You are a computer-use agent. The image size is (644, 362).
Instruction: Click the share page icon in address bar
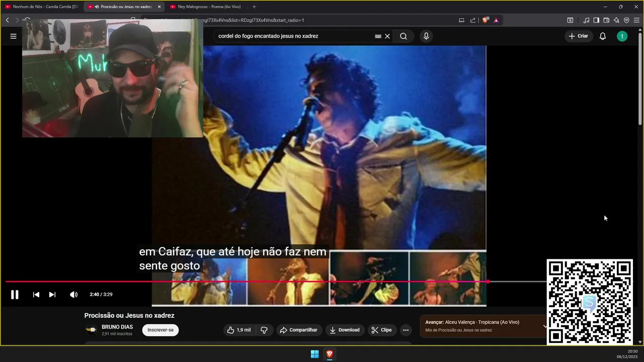(x=473, y=20)
